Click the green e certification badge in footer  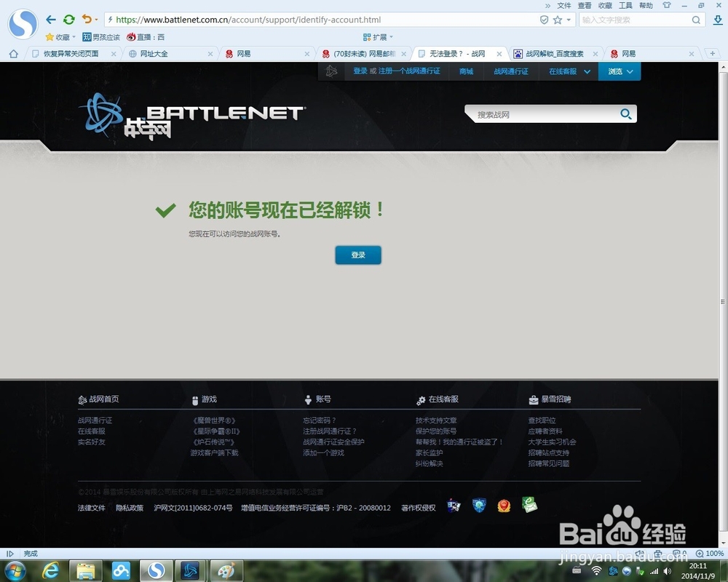[529, 505]
